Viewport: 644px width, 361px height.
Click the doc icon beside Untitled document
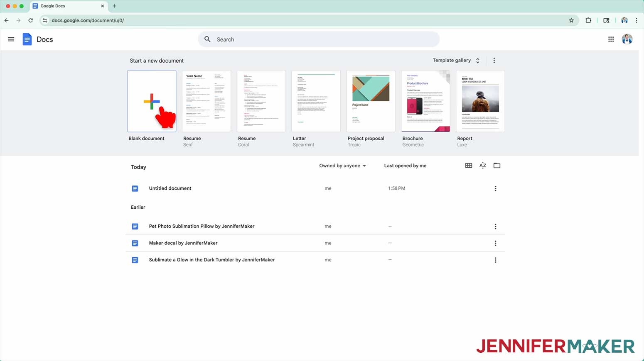point(135,189)
